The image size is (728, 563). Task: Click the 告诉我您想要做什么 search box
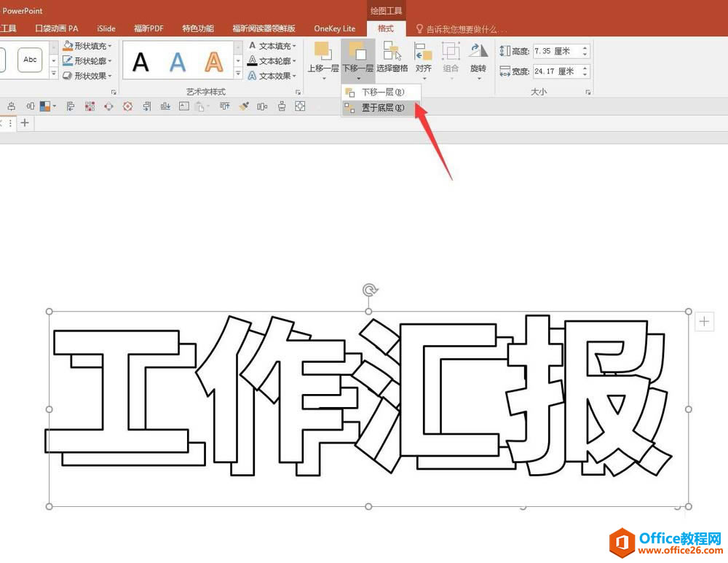(x=461, y=29)
